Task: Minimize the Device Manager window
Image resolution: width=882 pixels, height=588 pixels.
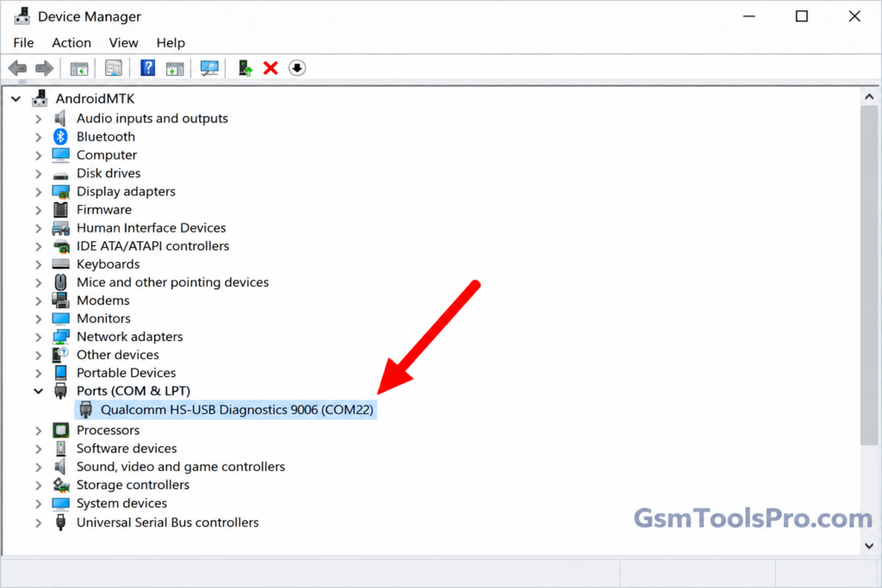Action: pos(748,16)
